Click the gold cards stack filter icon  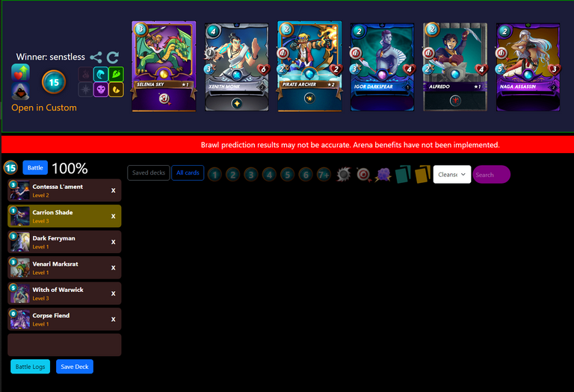(x=422, y=175)
